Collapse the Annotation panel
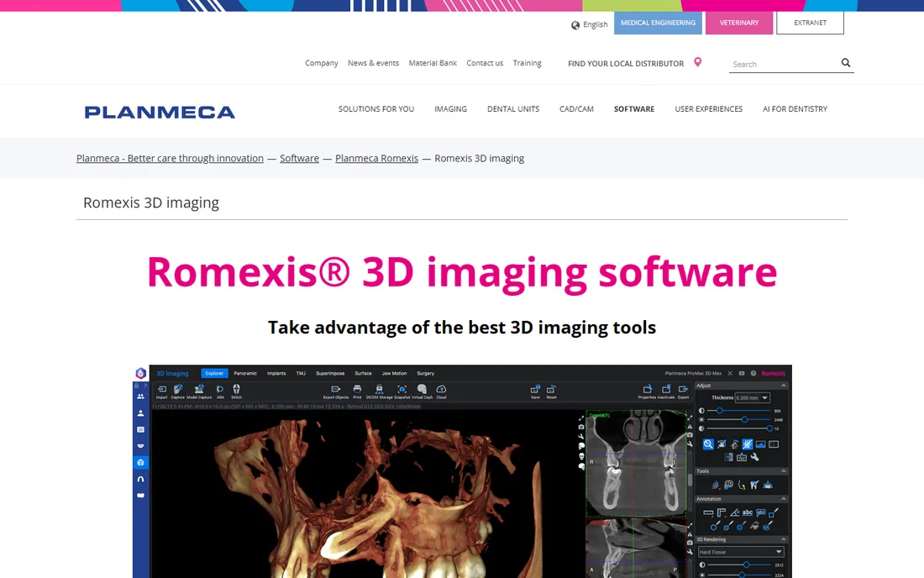 (x=783, y=498)
